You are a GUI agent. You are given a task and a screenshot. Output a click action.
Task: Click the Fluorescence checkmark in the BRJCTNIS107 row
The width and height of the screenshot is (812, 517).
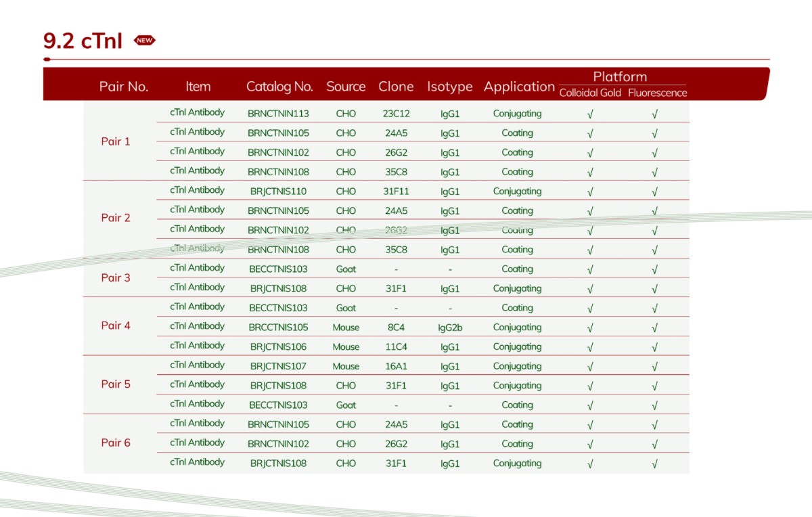[654, 367]
